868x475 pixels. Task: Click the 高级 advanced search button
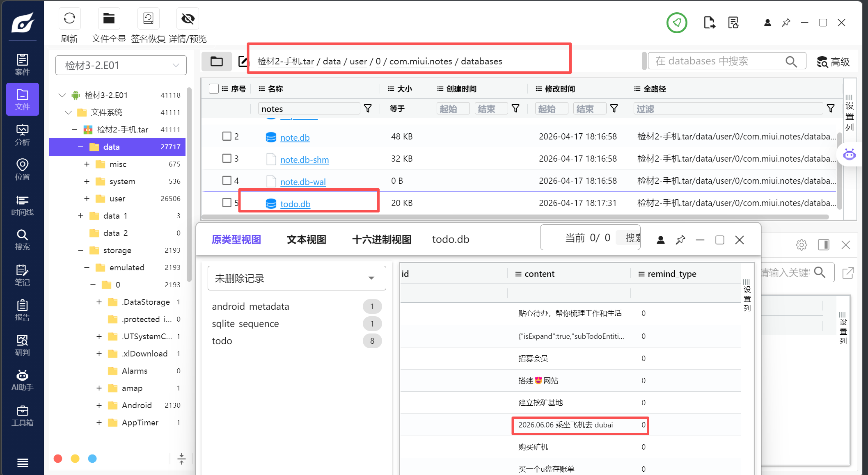[833, 62]
